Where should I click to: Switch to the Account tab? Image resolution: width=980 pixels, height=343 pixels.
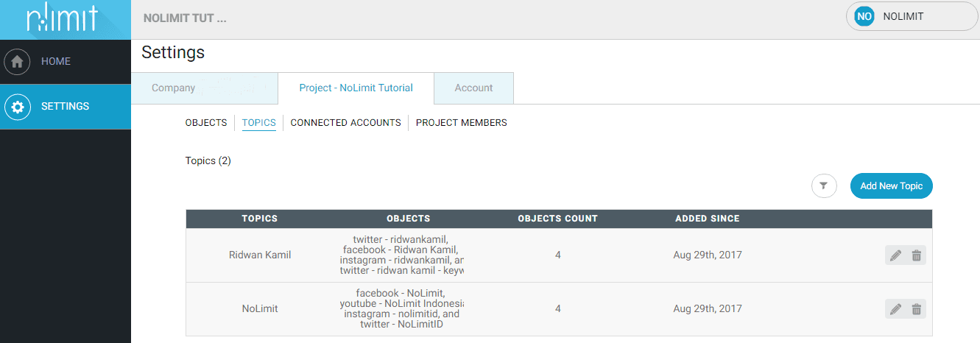(x=473, y=88)
